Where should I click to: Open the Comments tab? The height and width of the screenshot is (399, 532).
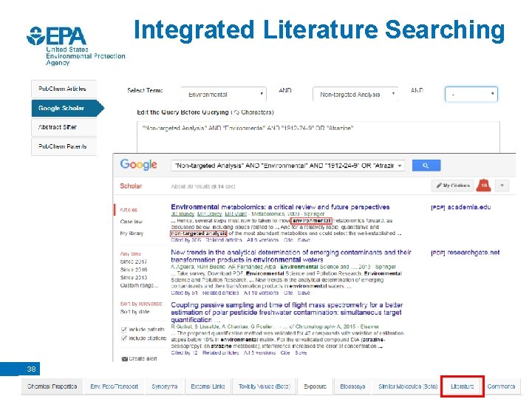[x=501, y=386]
